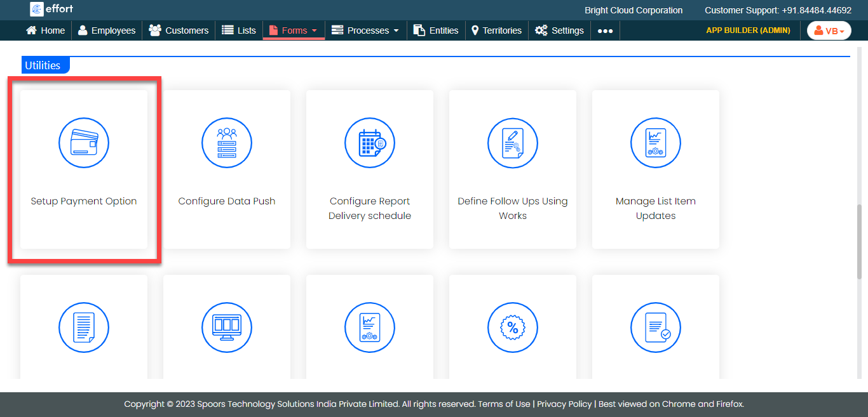
Task: Expand the Processes dropdown menu
Action: tap(365, 30)
